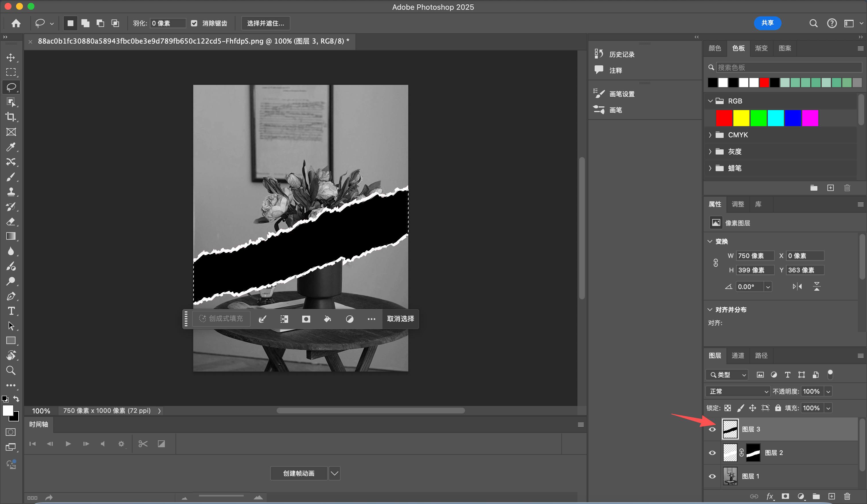Select the Crop tool

coord(11,117)
